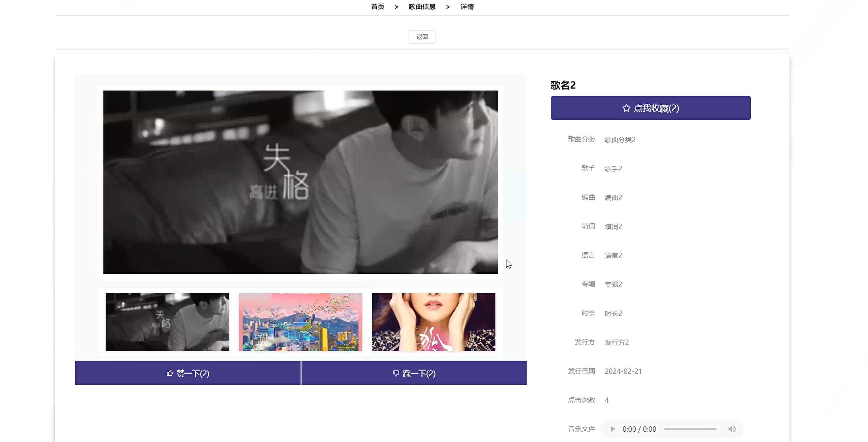Select the colorful city skyline thumbnail

[301, 322]
